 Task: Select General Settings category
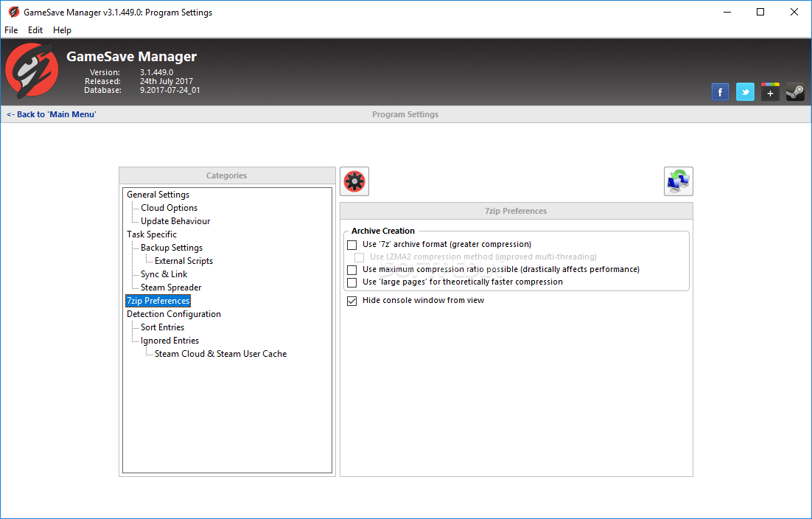158,195
